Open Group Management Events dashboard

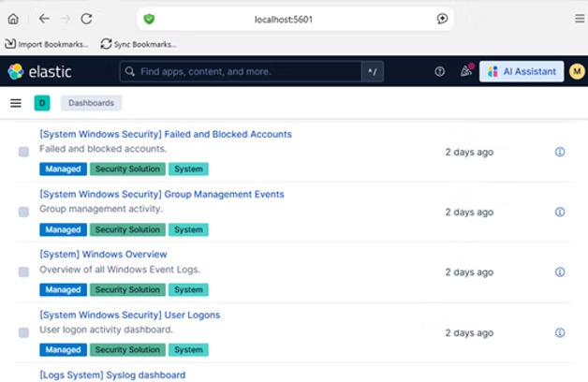(x=162, y=194)
